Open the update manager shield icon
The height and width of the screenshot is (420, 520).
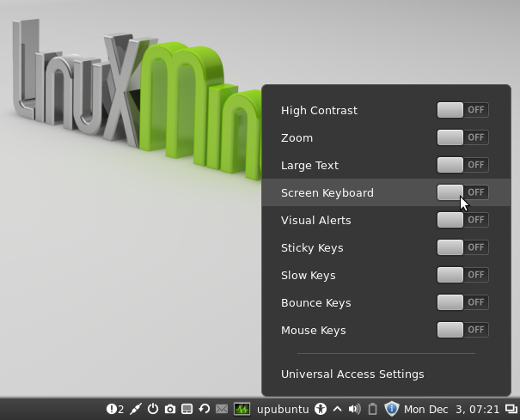coord(391,409)
